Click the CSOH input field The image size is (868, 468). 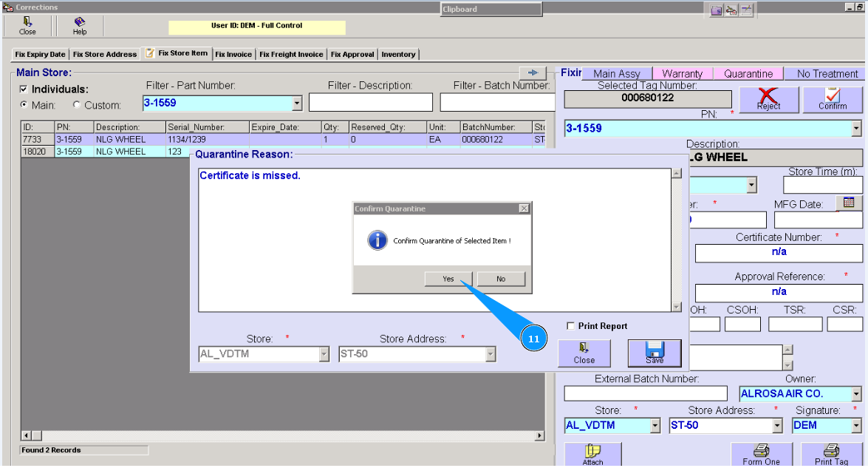[742, 324]
